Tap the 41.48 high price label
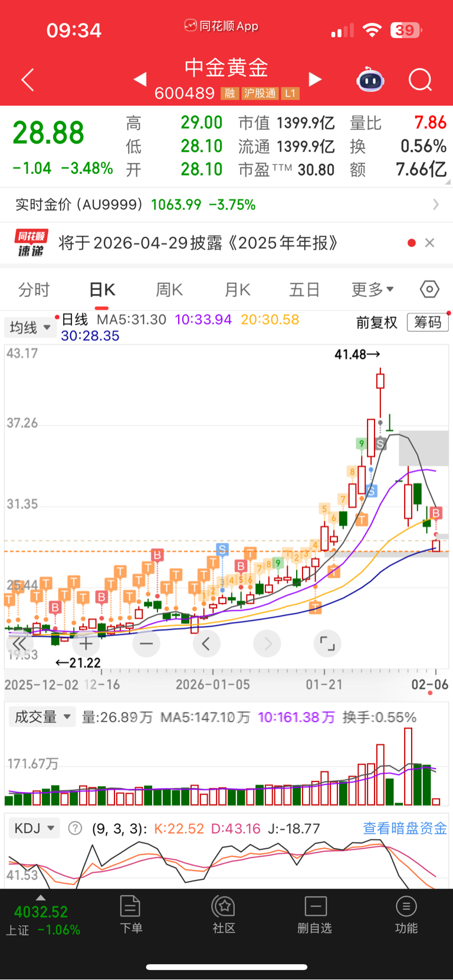 [x=357, y=354]
